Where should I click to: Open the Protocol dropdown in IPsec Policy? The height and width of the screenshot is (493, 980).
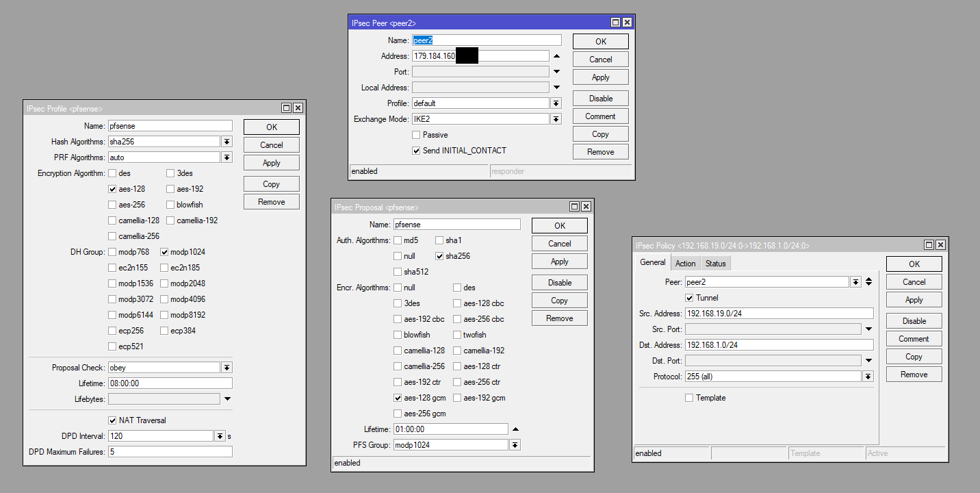pyautogui.click(x=868, y=377)
